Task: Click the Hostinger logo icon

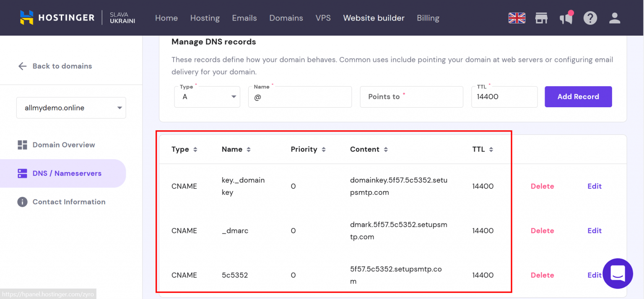Action: click(26, 18)
